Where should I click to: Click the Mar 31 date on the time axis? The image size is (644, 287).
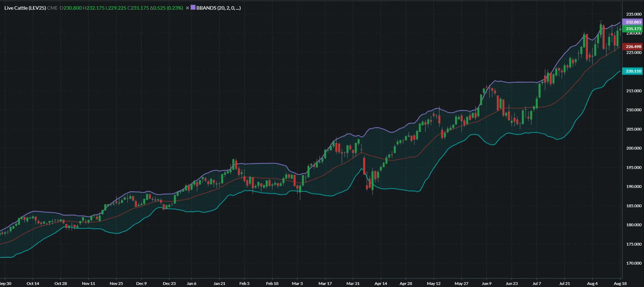(353, 284)
